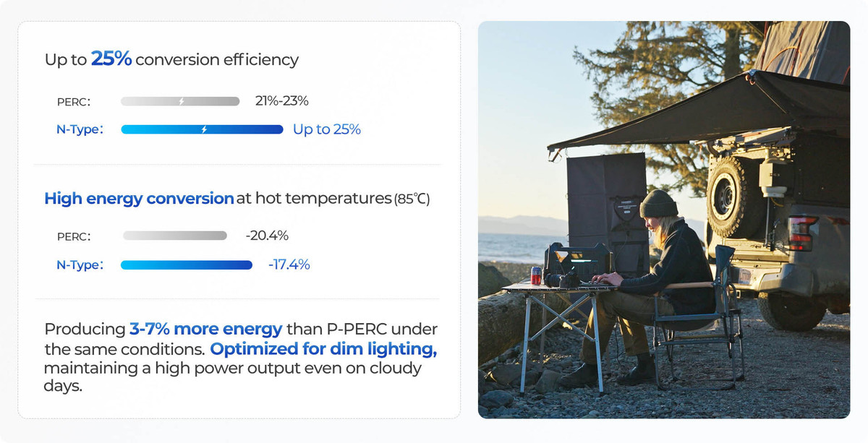Click the lightning bolt in blue N-Type bar
This screenshot has width=868, height=443.
coord(204,129)
